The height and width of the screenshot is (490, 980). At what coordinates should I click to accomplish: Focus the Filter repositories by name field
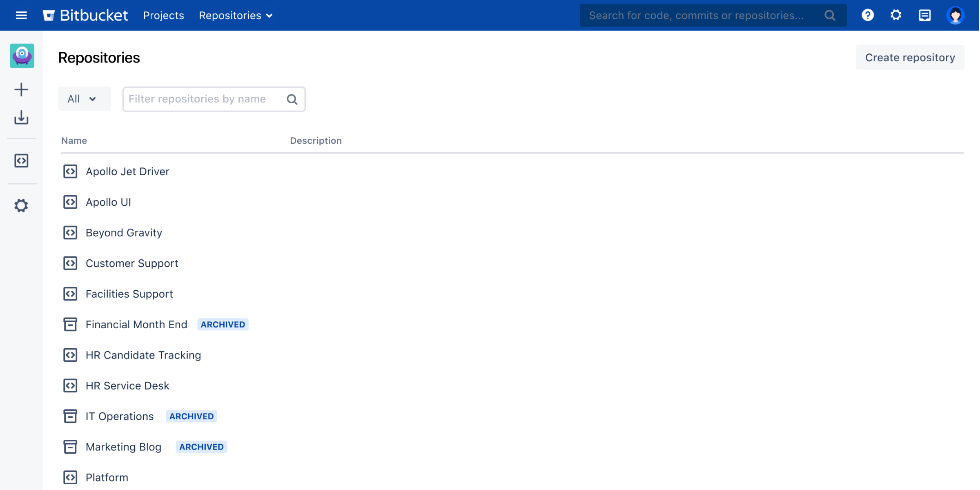tap(204, 99)
